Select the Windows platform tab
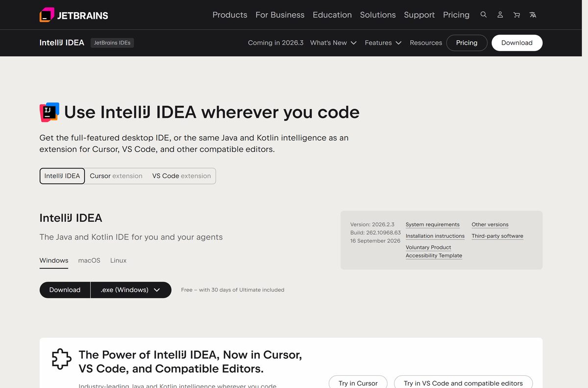 pyautogui.click(x=54, y=261)
